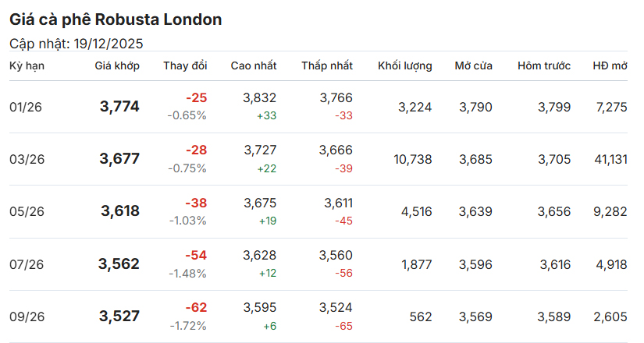Select the "Cao nhất" column header
Viewport: 644px width, 343px height.
pyautogui.click(x=253, y=66)
